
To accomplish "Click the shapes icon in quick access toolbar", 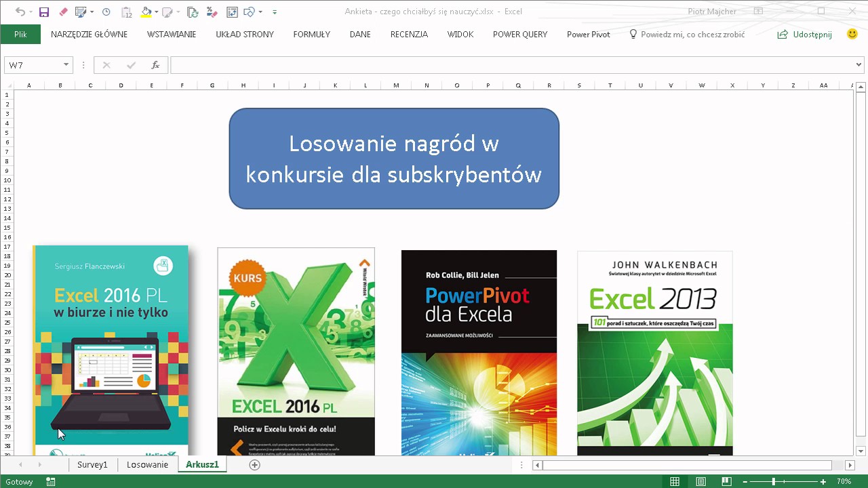I will pyautogui.click(x=249, y=12).
